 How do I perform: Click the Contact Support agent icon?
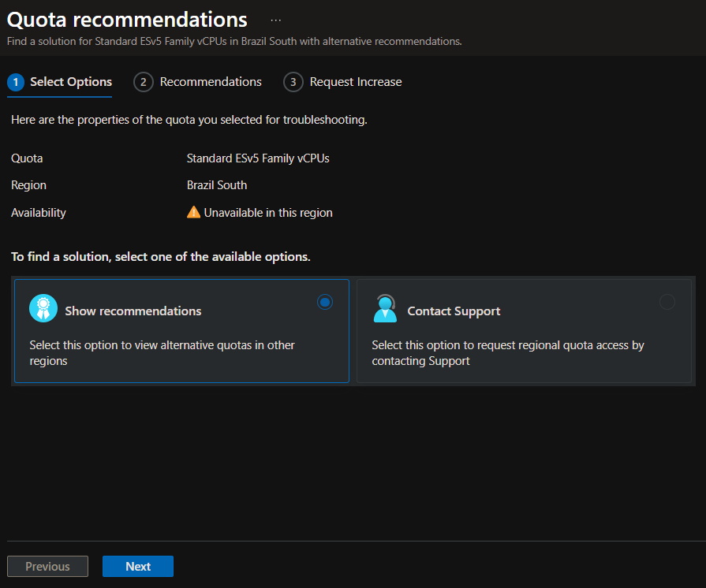click(x=386, y=308)
